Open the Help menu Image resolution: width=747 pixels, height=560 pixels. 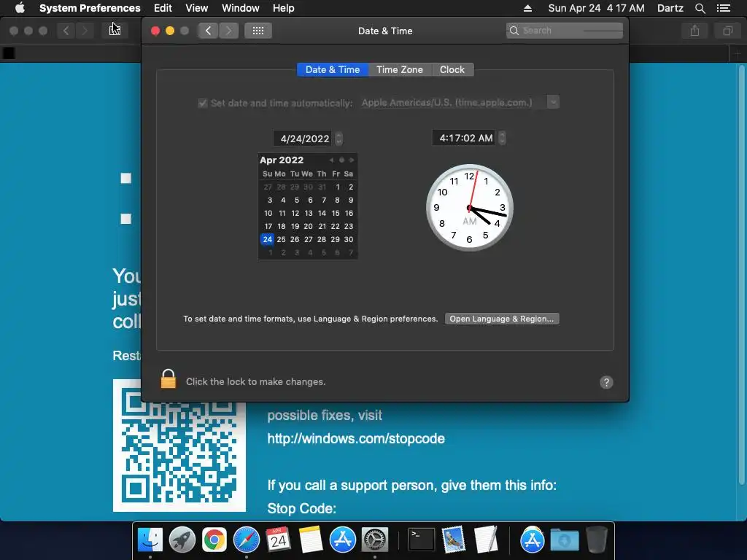284,8
